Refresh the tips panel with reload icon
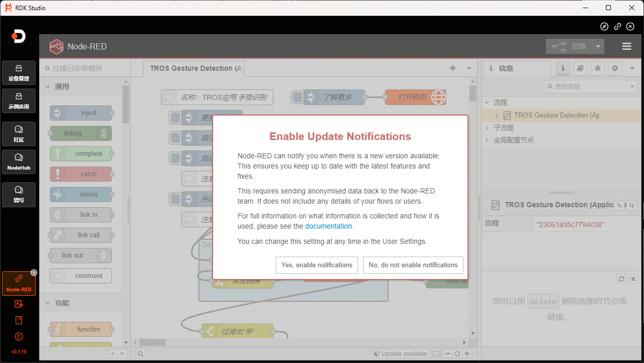This screenshot has width=644, height=363. [621, 279]
